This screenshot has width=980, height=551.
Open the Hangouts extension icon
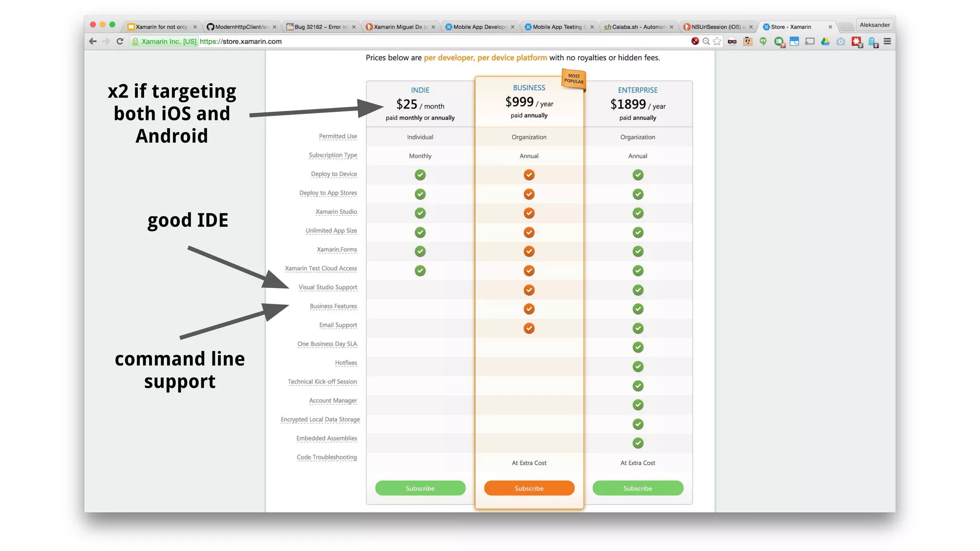763,42
